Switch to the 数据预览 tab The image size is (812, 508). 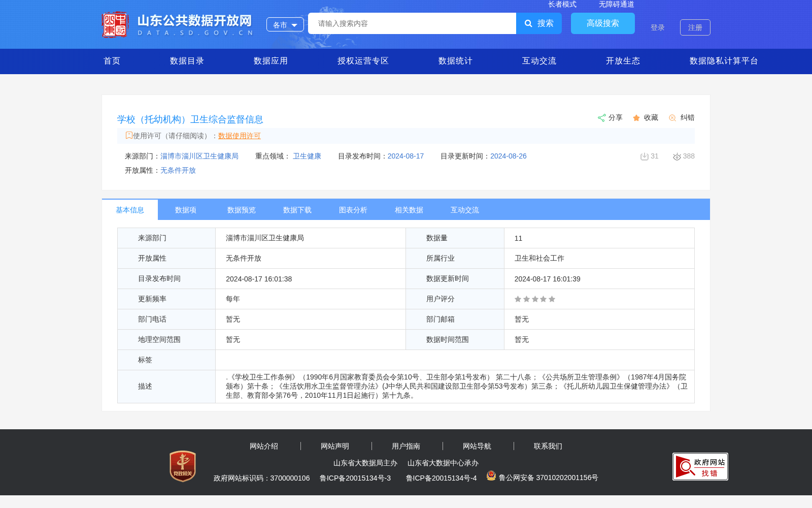tap(242, 210)
